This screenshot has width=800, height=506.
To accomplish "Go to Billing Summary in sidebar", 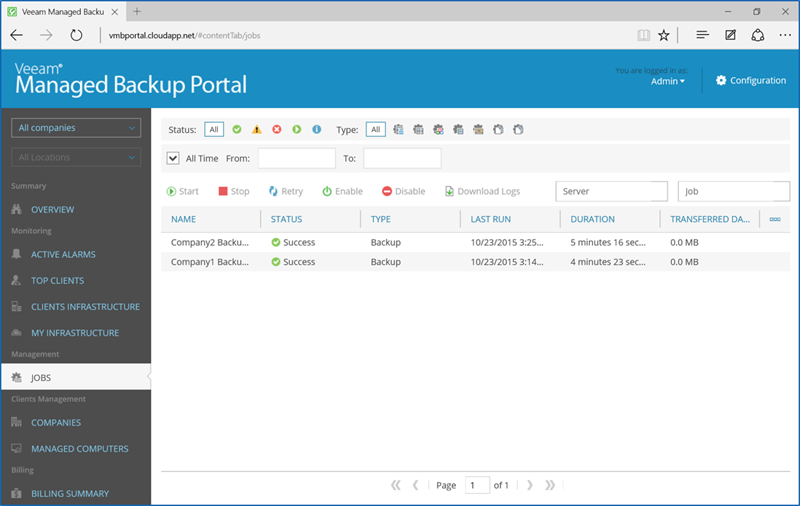I will click(69, 494).
